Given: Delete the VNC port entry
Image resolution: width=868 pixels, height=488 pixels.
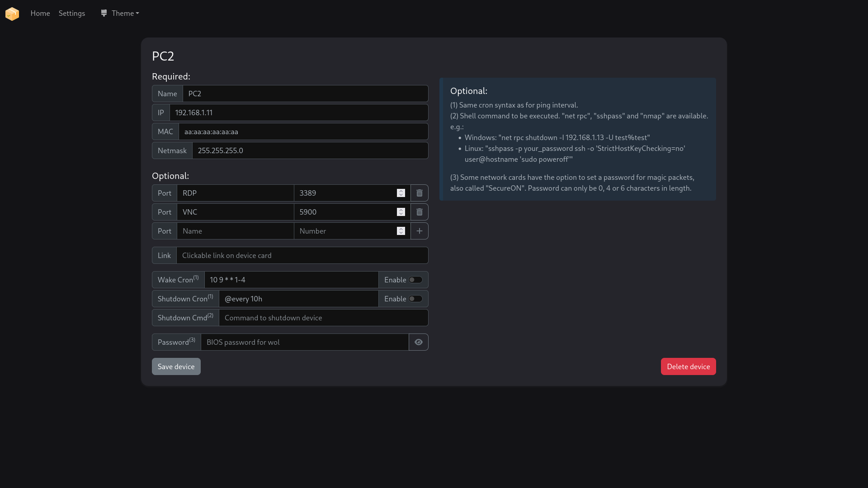Looking at the screenshot, I should 419,212.
